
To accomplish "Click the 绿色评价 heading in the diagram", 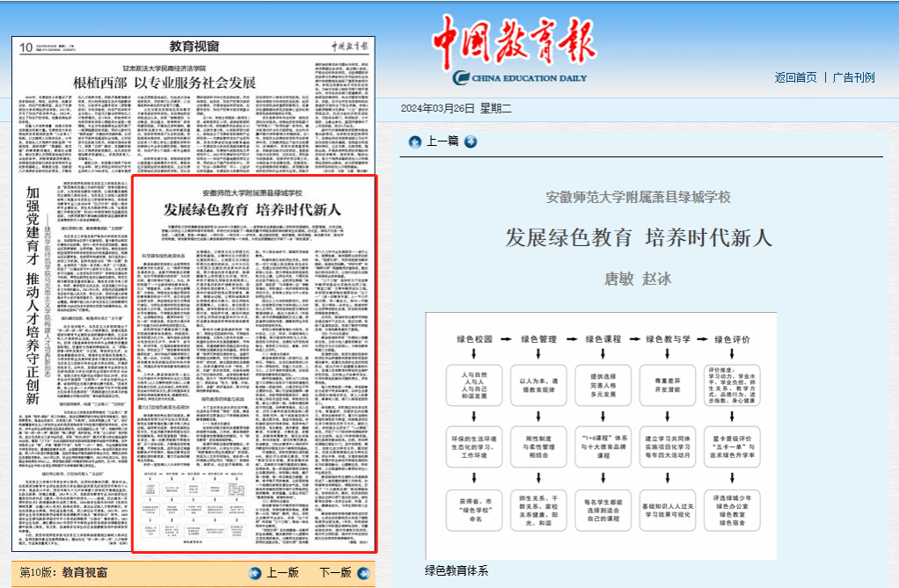I will pos(732,339).
